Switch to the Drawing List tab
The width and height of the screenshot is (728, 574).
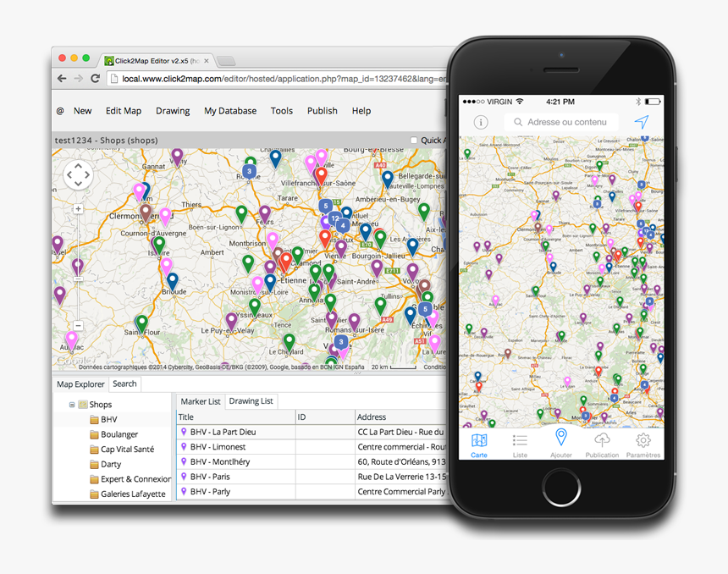click(x=251, y=401)
